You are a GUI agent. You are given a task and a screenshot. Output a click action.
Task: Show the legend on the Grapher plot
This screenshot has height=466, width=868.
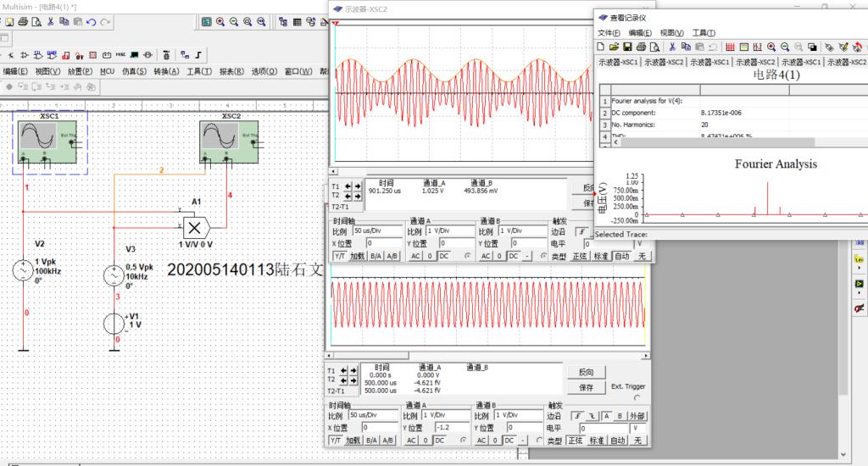(744, 47)
